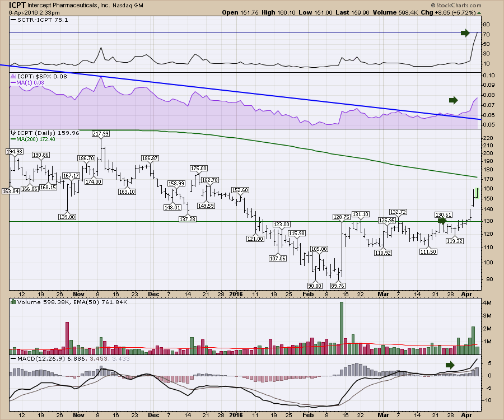The image size is (504, 420).
Task: Click the 121.00 price label
Action: (x=255, y=239)
